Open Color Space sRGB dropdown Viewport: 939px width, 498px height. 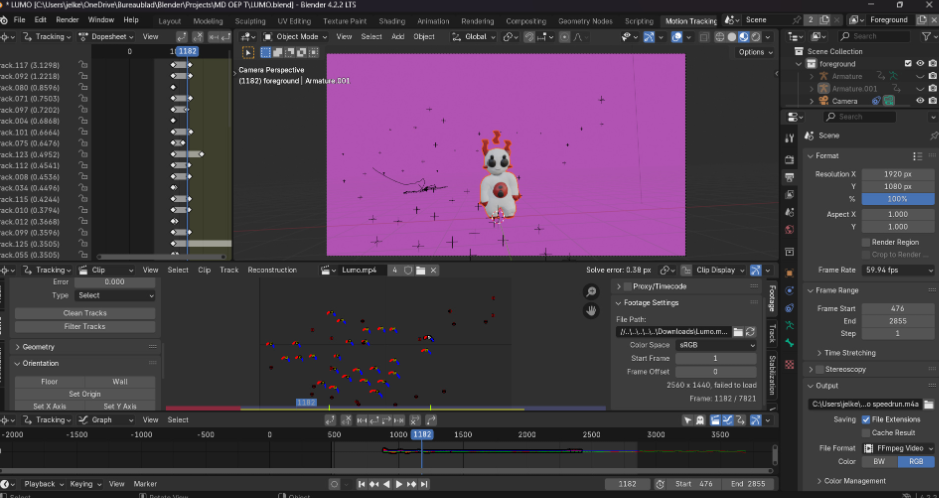point(716,345)
